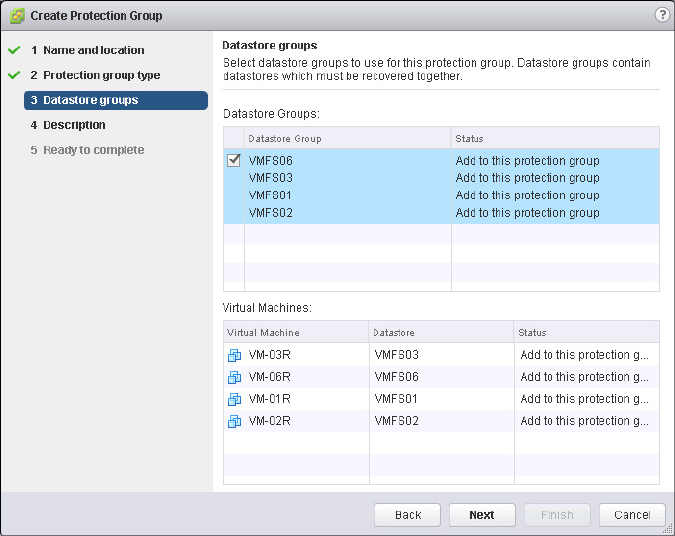675x536 pixels.
Task: Click green checkmark beside Protection group type
Action: [14, 75]
